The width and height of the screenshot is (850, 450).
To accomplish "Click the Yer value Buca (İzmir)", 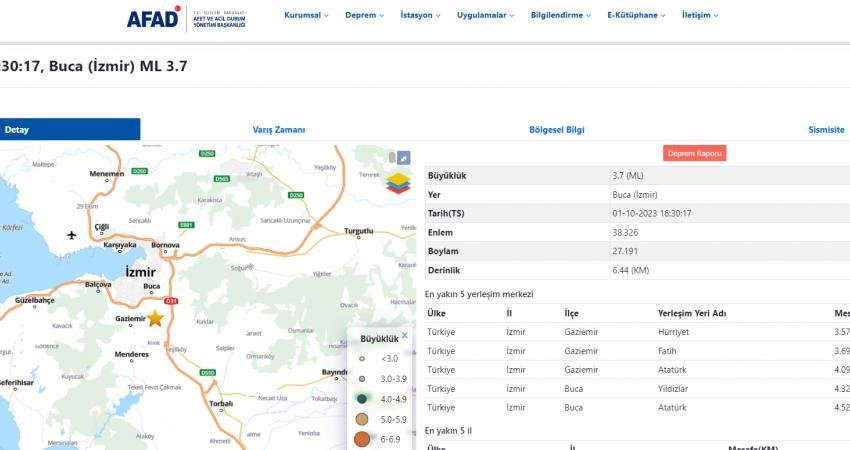I will click(x=635, y=195).
